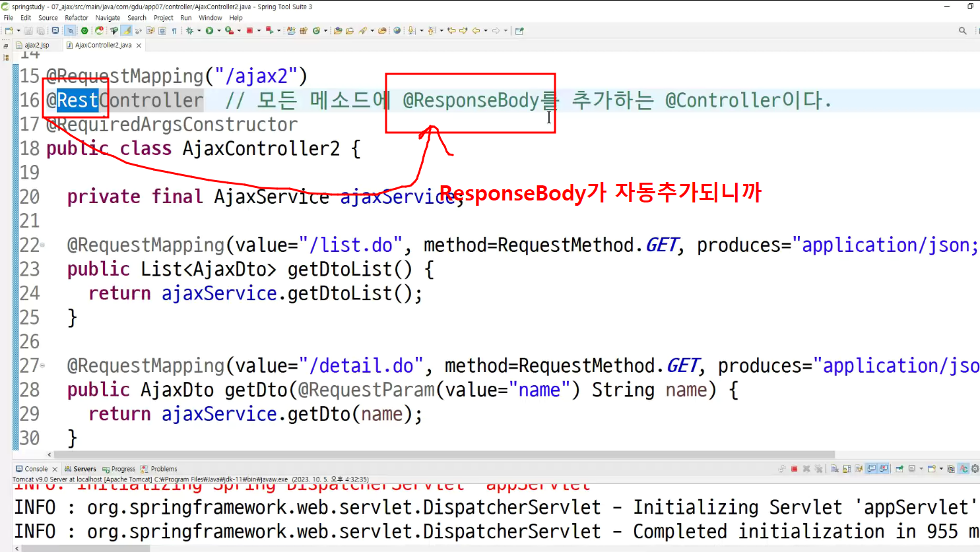Toggle the highlighted magnifier icon in main toolbar
The image size is (980, 552).
pyautogui.click(x=71, y=30)
